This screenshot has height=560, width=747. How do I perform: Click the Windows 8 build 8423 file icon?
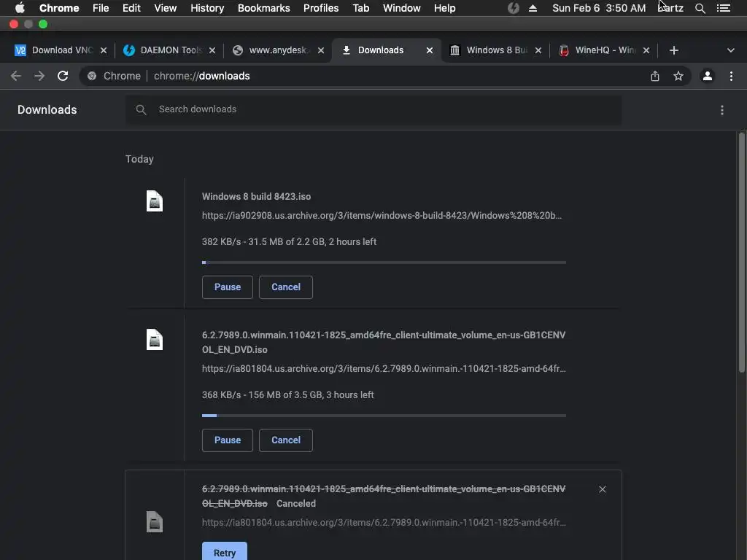[155, 201]
